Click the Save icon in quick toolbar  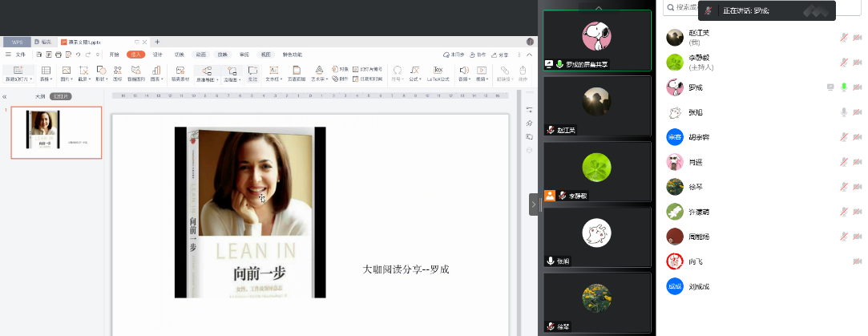click(38, 55)
